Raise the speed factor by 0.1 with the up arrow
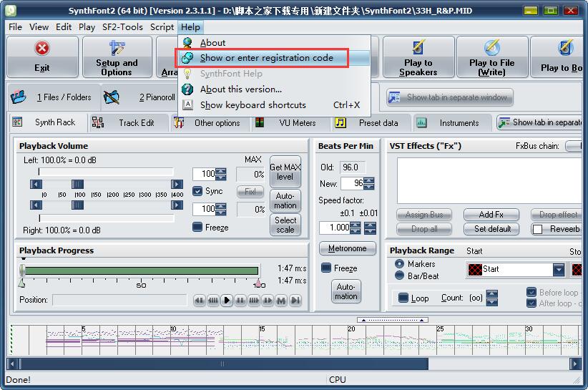 coord(355,225)
